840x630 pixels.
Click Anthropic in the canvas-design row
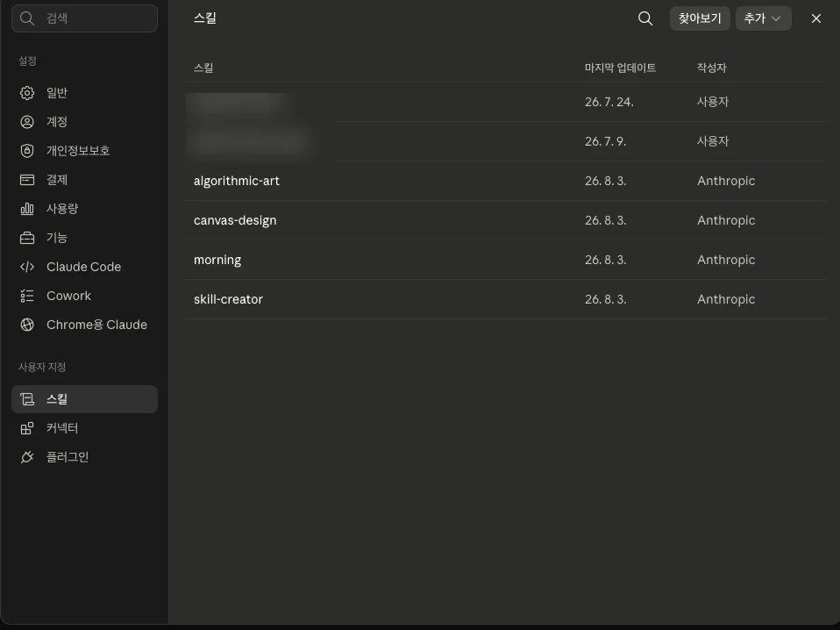coord(726,220)
